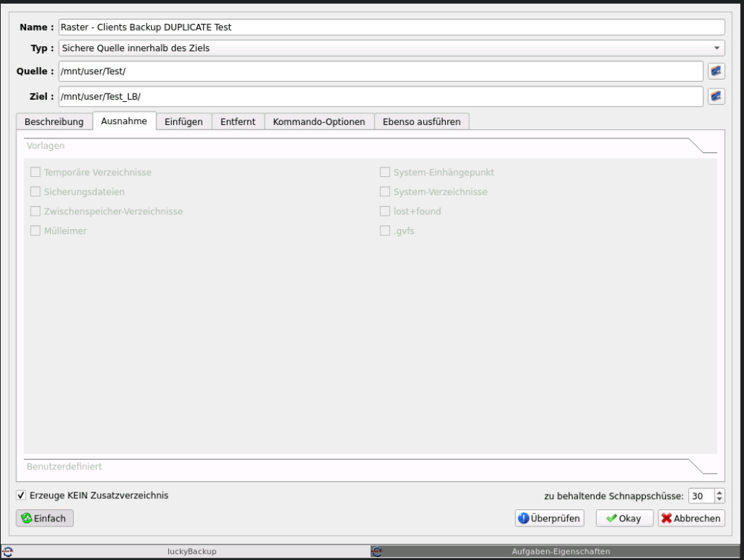
Task: Toggle Sicherungsdateien checkbox
Action: click(35, 192)
